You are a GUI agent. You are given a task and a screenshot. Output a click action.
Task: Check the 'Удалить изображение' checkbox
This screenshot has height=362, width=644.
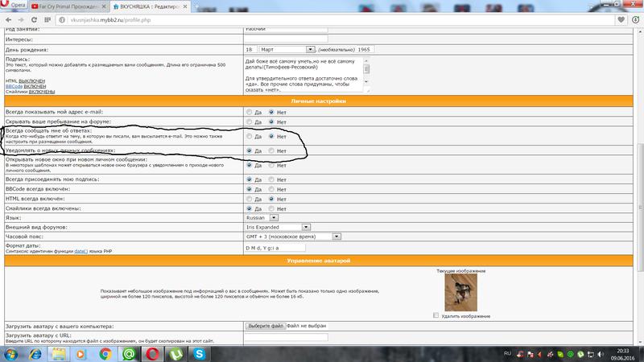point(436,316)
